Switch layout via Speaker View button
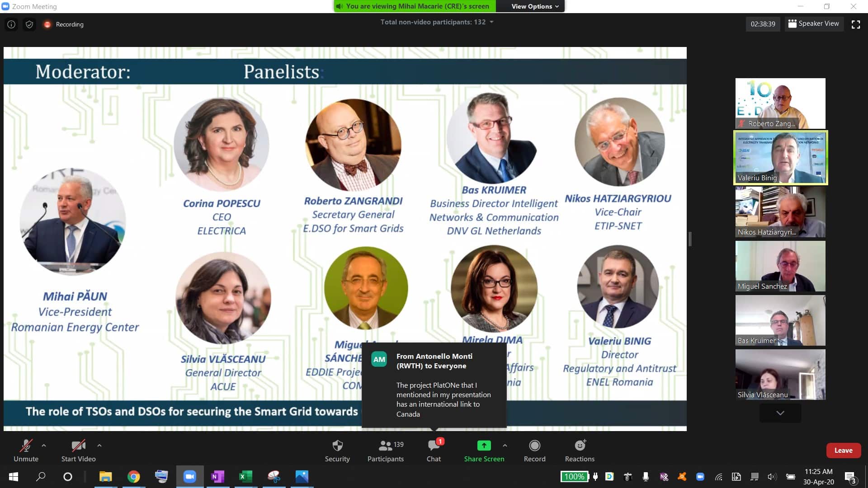This screenshot has height=488, width=868. (814, 24)
